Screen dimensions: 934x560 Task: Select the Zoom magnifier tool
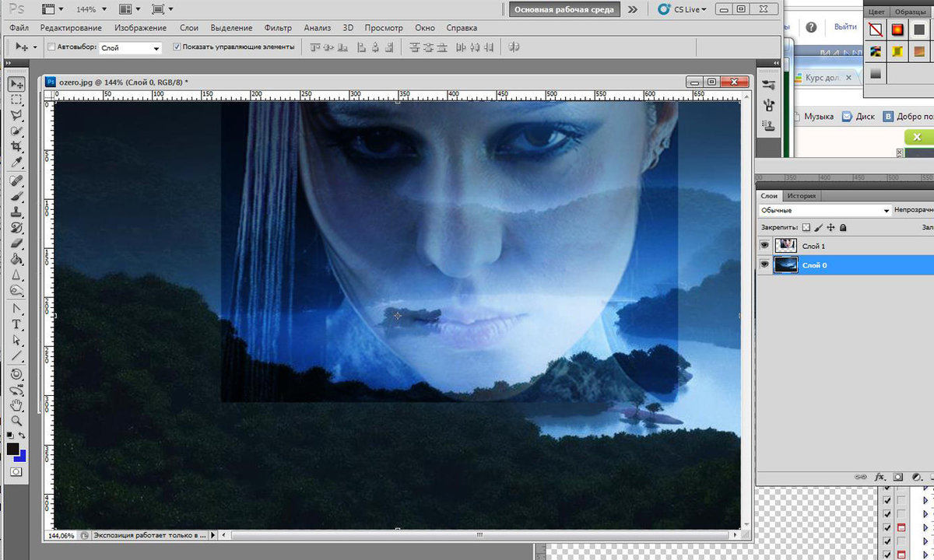pos(16,421)
